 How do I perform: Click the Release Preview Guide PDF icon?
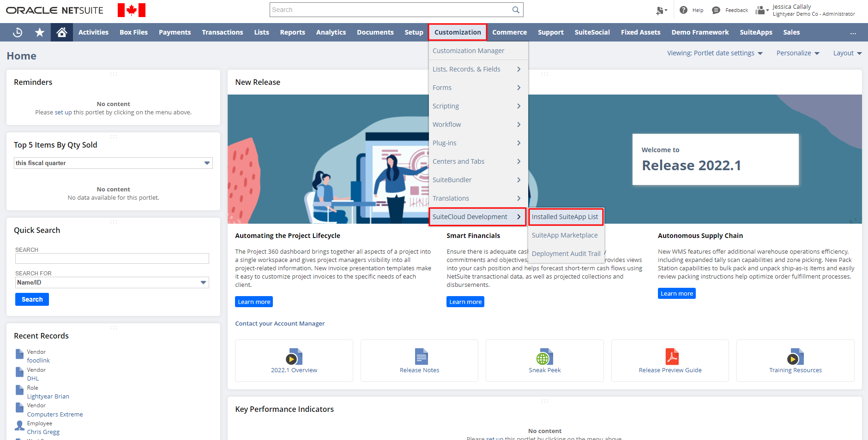[672, 357]
